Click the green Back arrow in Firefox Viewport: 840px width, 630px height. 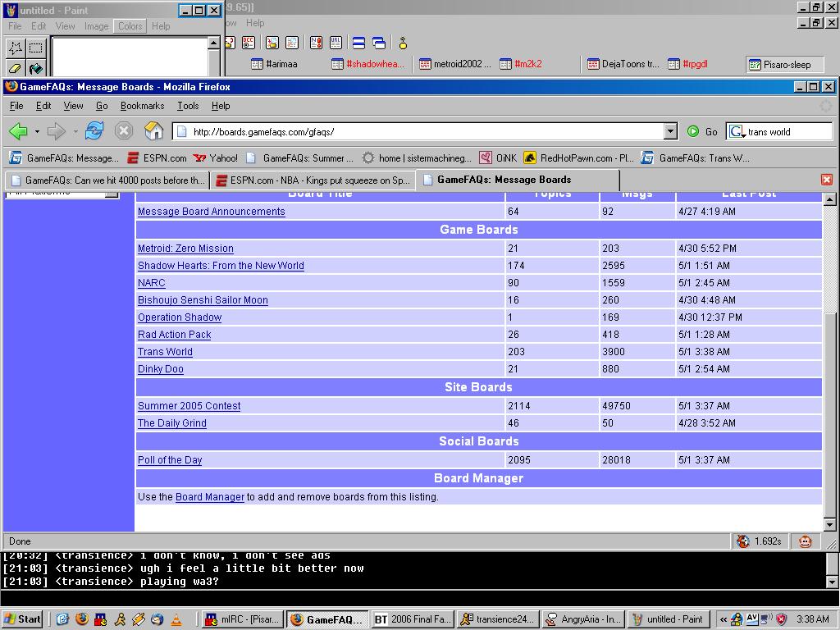(18, 131)
